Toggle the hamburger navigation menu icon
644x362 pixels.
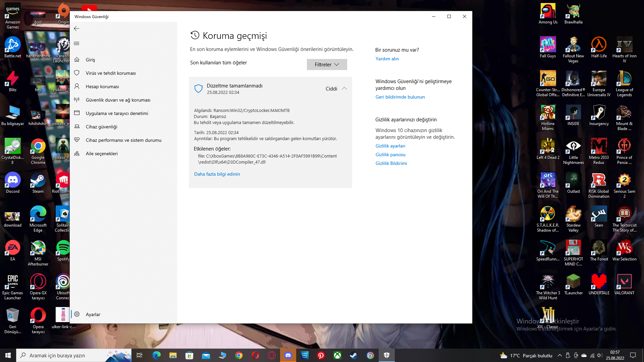tap(76, 44)
